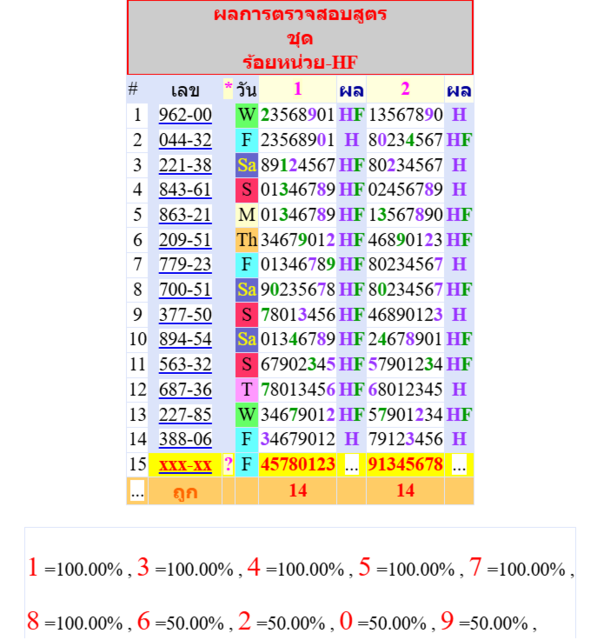Click the pink asterisk column header
The image size is (597, 640).
coord(228,87)
